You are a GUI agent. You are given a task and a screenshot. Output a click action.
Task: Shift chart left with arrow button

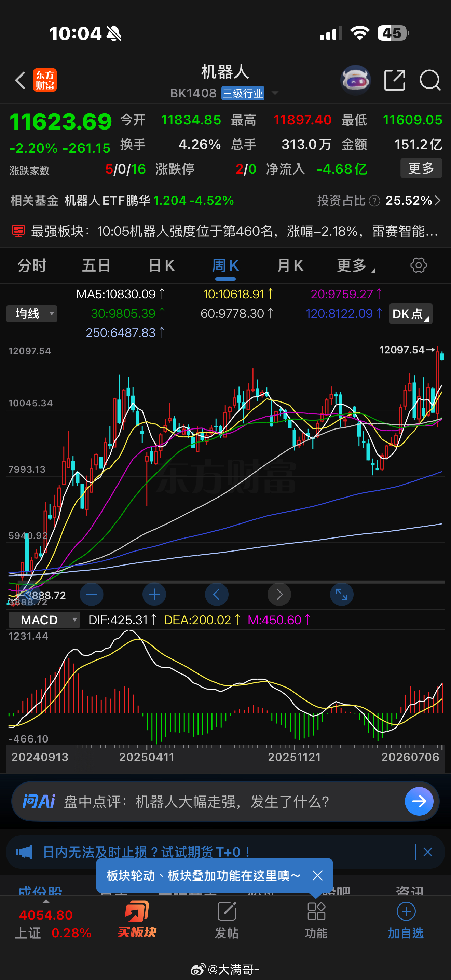[x=216, y=594]
